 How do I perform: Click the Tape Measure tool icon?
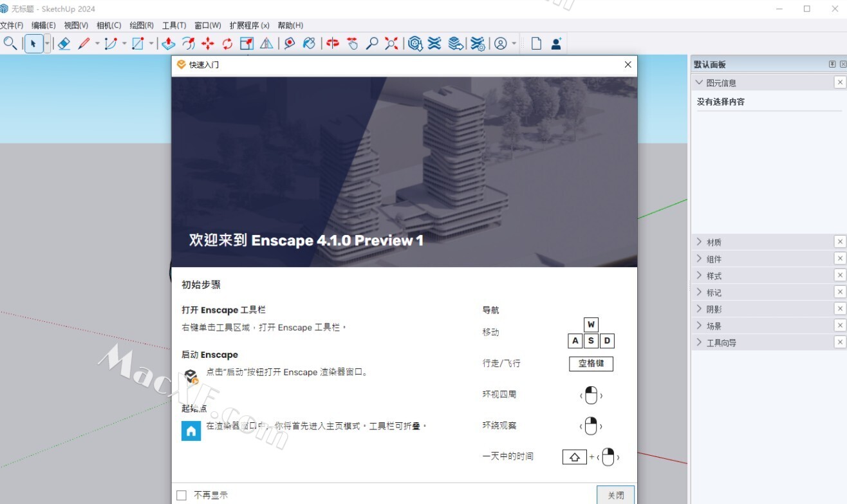[x=290, y=43]
